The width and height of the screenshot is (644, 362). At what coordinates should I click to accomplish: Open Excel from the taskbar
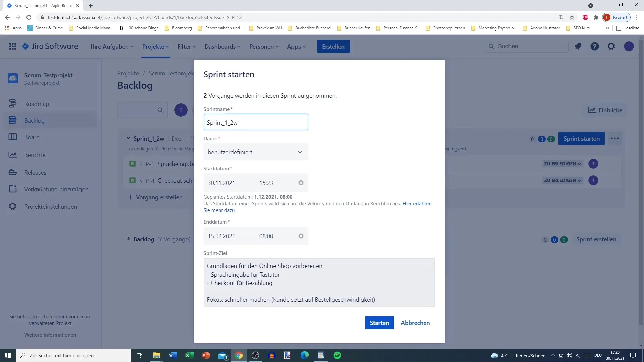coord(189,355)
